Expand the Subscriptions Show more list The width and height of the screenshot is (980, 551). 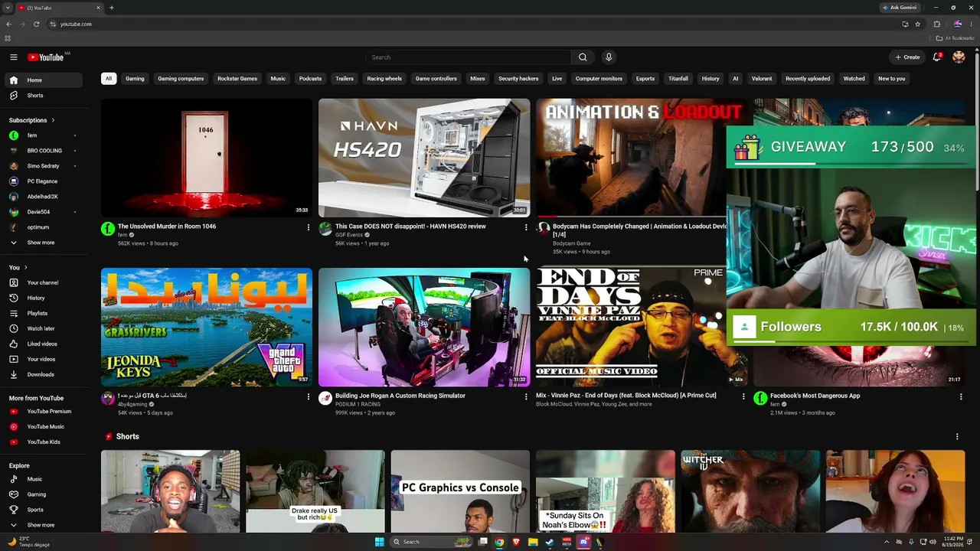(x=44, y=243)
